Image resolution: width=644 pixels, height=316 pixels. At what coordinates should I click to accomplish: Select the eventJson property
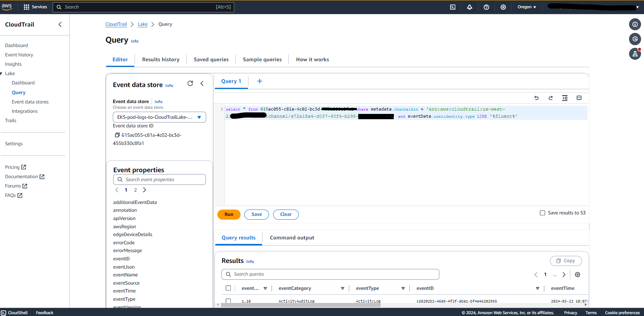[124, 267]
